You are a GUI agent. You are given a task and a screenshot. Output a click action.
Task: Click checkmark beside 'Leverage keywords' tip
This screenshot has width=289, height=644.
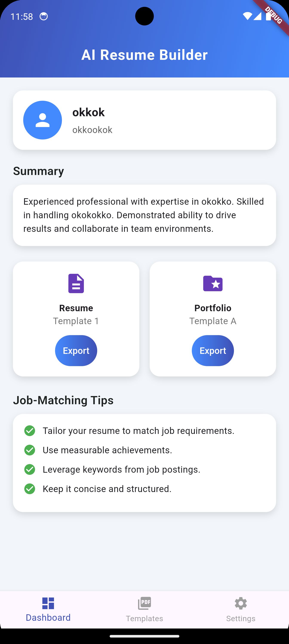pyautogui.click(x=30, y=469)
